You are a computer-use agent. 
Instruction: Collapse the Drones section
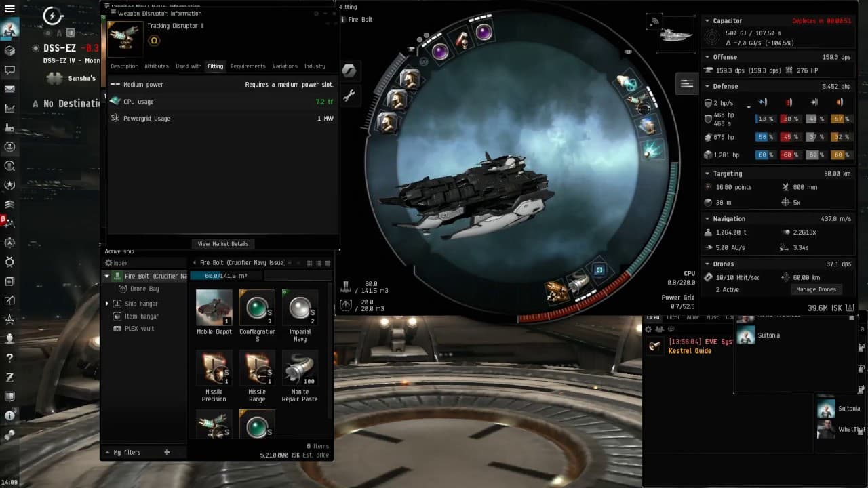point(707,264)
